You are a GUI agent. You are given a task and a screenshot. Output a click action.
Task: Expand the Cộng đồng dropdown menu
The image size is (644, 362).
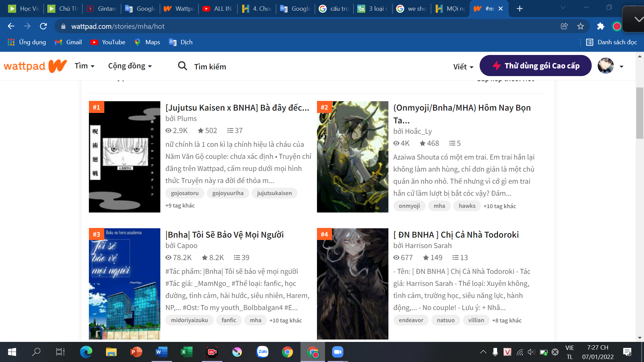click(130, 66)
